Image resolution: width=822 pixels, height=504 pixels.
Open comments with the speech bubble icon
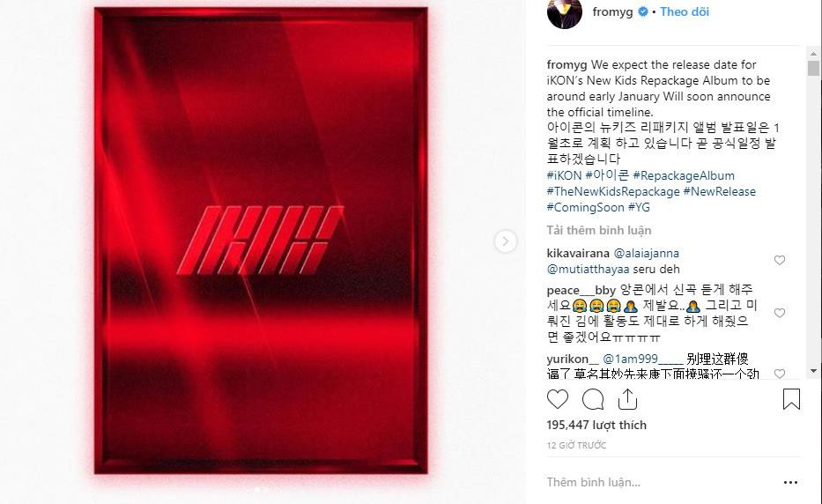(593, 399)
